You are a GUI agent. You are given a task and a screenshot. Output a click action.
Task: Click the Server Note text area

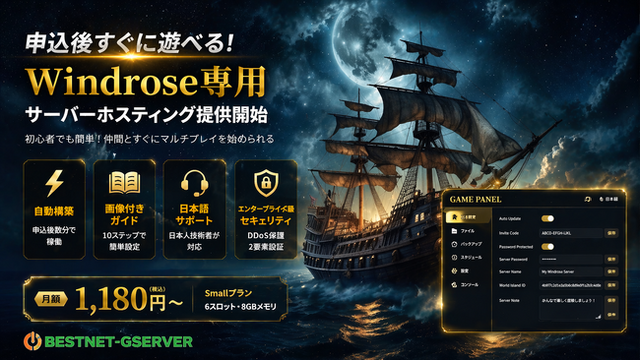coord(571,307)
